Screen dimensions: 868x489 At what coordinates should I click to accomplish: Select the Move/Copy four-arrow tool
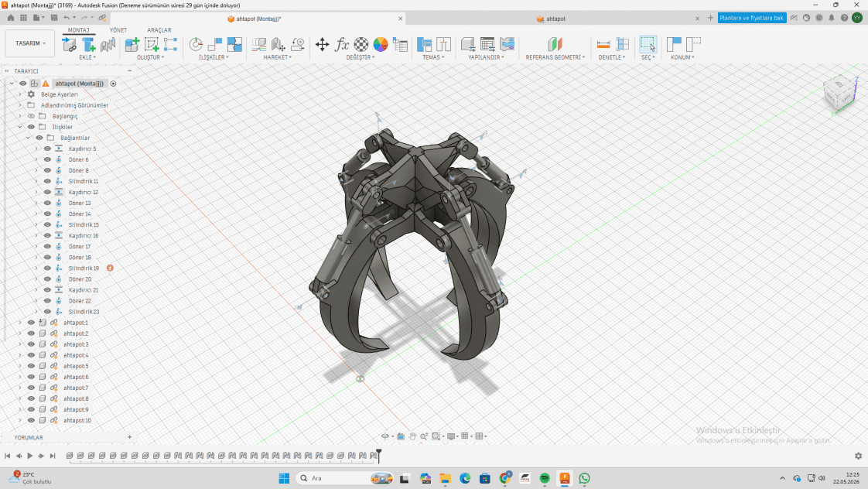click(322, 44)
